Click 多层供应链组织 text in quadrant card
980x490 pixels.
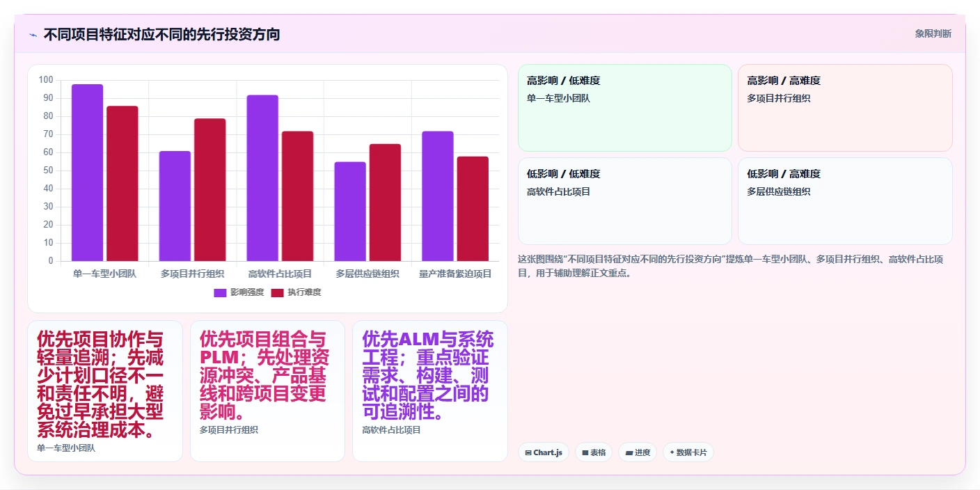(x=779, y=191)
